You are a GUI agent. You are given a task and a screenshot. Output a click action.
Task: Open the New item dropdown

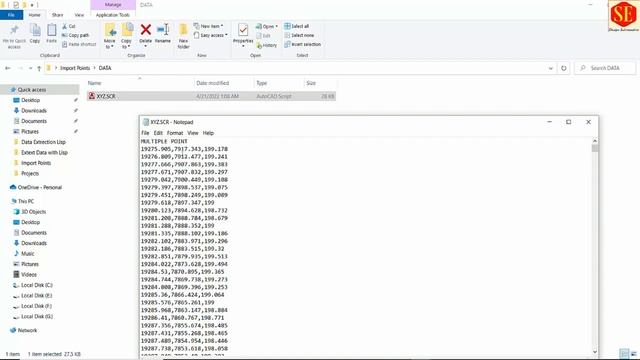(x=209, y=26)
